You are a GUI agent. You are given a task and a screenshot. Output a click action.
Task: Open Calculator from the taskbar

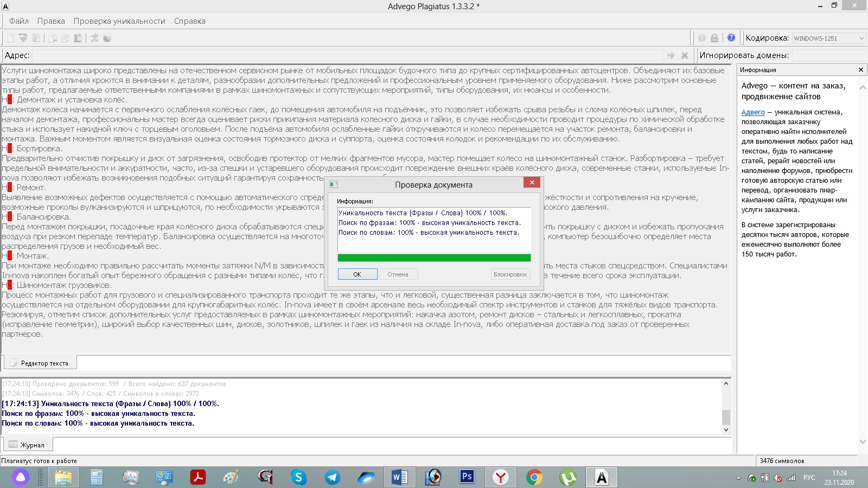(97, 477)
